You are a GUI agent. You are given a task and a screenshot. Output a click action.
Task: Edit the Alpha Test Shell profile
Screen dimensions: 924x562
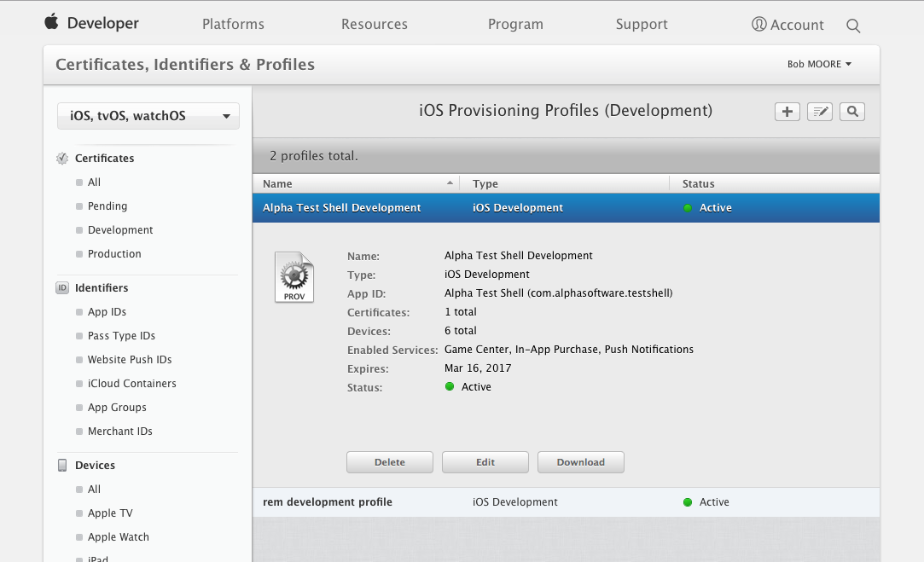pyautogui.click(x=485, y=462)
